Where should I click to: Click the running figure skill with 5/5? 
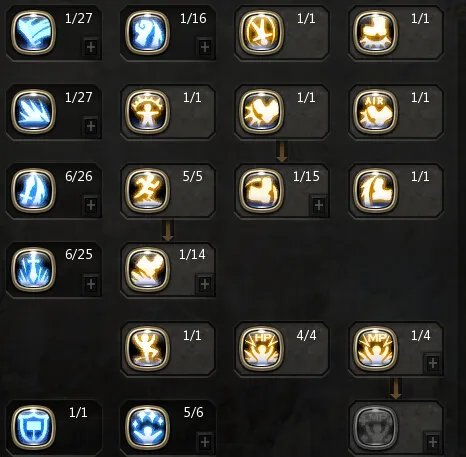pyautogui.click(x=147, y=190)
